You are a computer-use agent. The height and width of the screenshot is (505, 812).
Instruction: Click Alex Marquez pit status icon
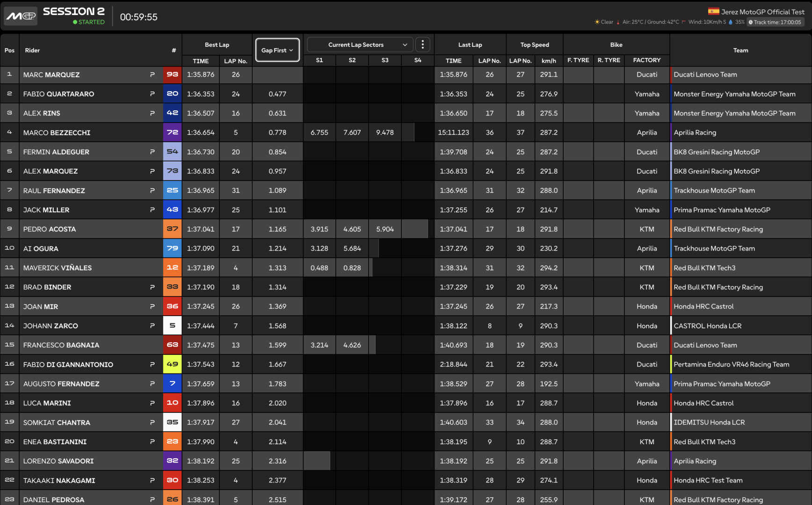(152, 171)
